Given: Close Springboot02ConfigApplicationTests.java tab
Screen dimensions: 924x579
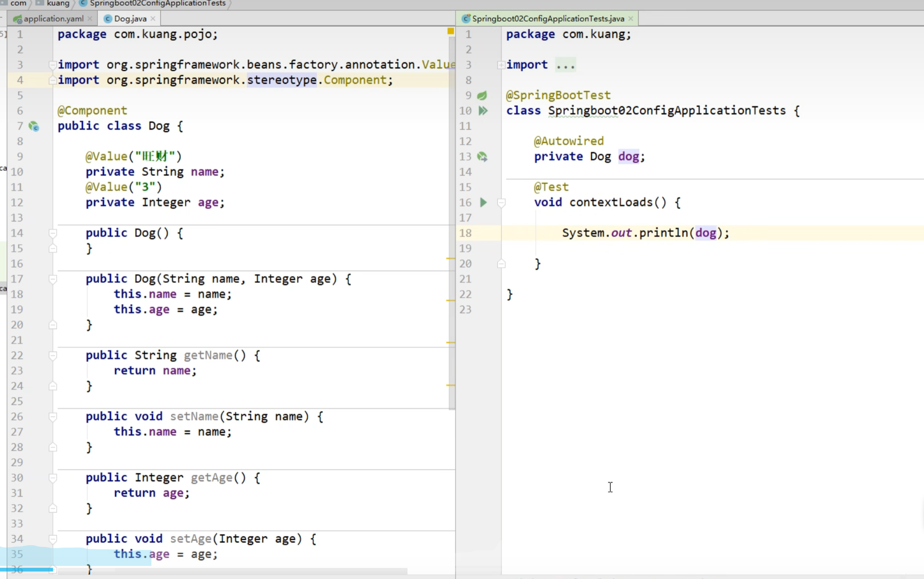Looking at the screenshot, I should pos(631,19).
